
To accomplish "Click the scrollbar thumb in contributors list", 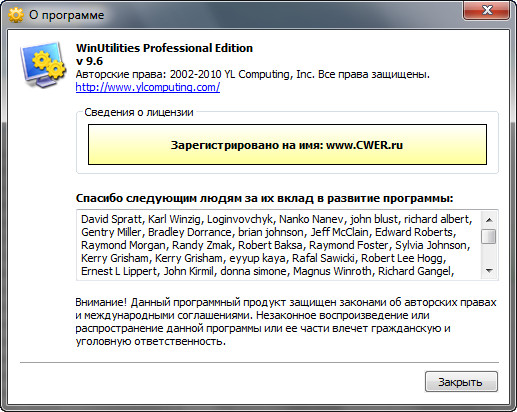I will pyautogui.click(x=489, y=236).
